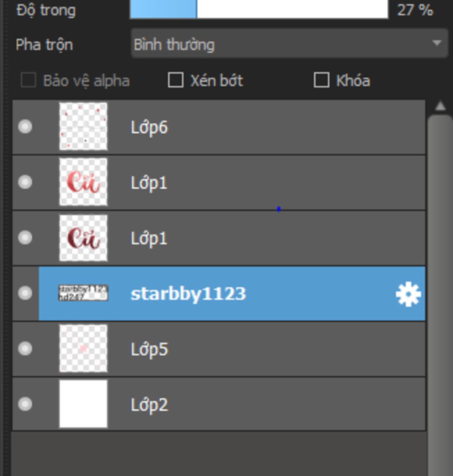Click the Bình thường dropdown arrow
The height and width of the screenshot is (476, 453).
[437, 43]
